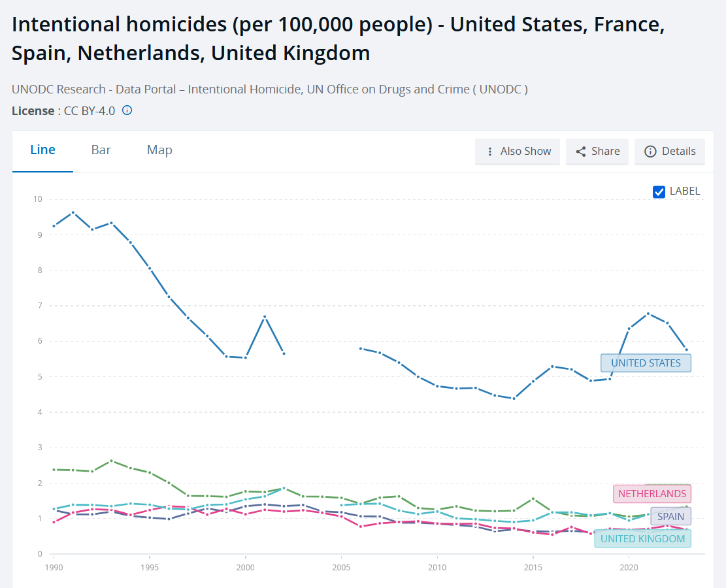Click the license info icon
The image size is (726, 588).
tap(127, 110)
